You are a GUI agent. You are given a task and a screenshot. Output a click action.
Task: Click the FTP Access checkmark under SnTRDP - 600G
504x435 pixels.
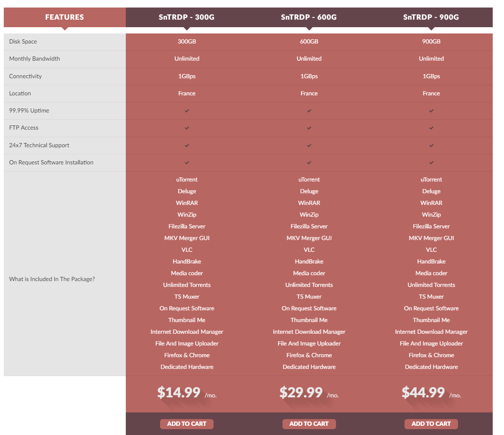tap(309, 128)
